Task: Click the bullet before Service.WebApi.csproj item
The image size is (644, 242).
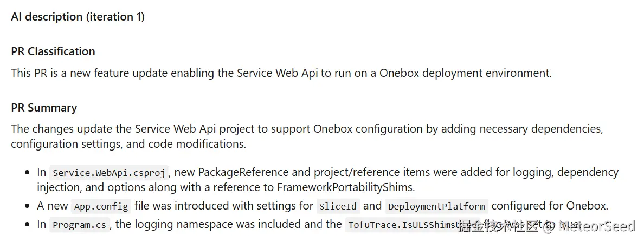Action: [27, 173]
